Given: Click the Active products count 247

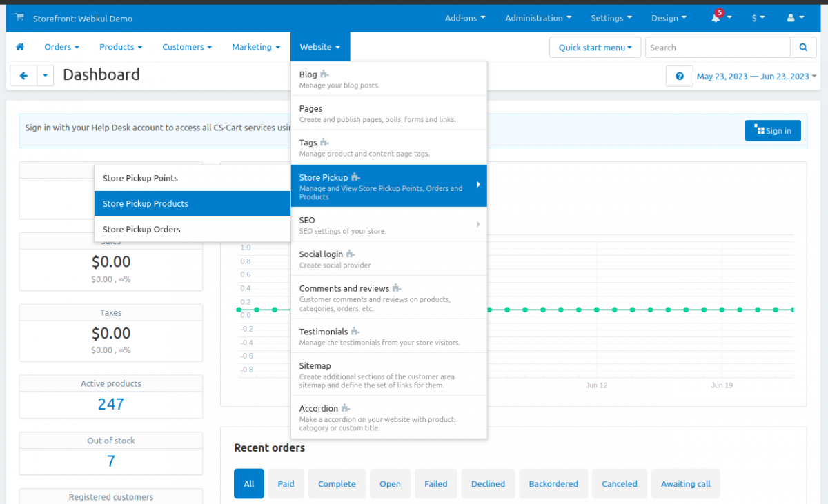Looking at the screenshot, I should pos(111,404).
